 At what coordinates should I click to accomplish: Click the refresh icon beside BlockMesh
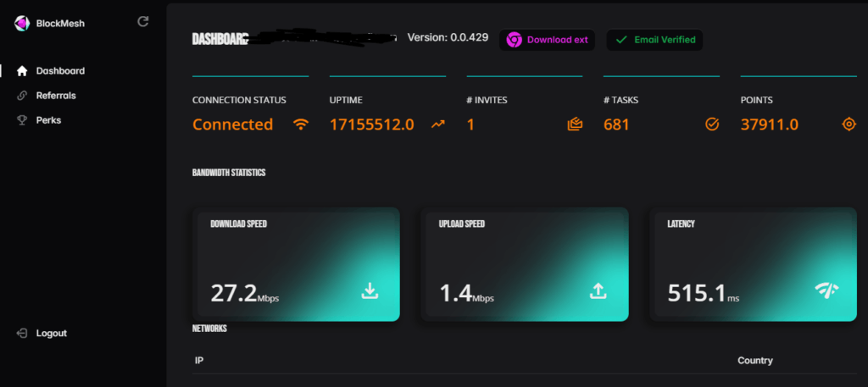(x=142, y=21)
